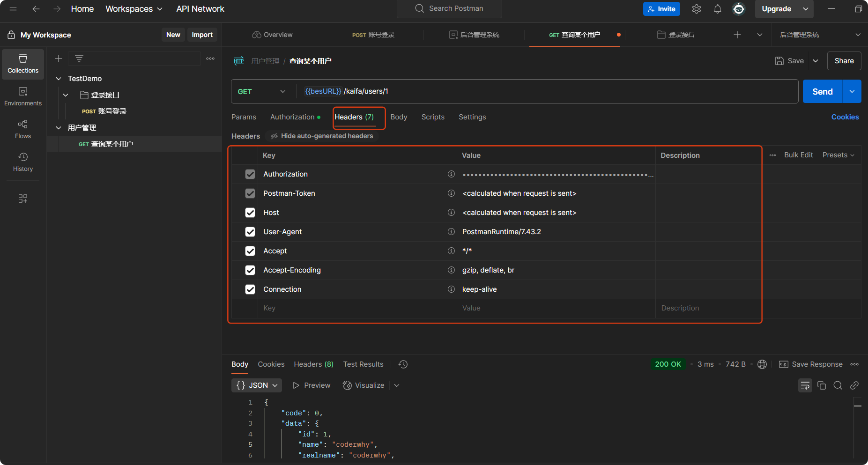Show info for Authorization header
Screen dimensions: 868x465
click(x=451, y=174)
